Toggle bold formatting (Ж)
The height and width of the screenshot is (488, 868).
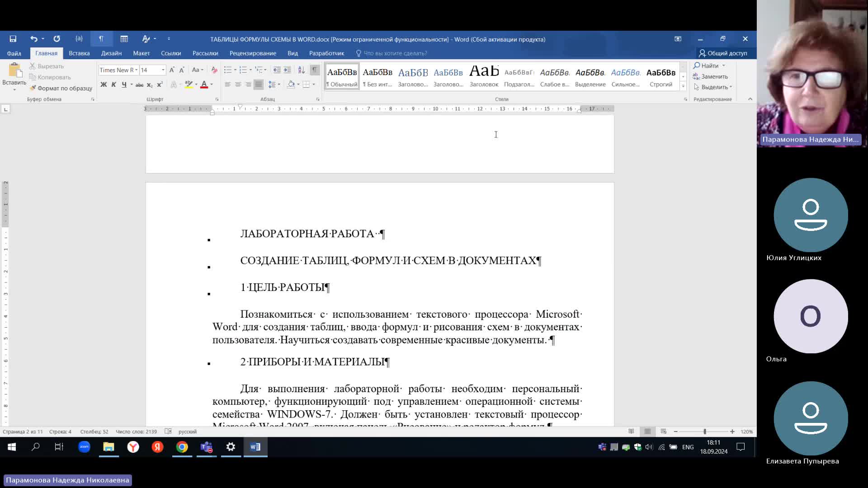point(104,84)
